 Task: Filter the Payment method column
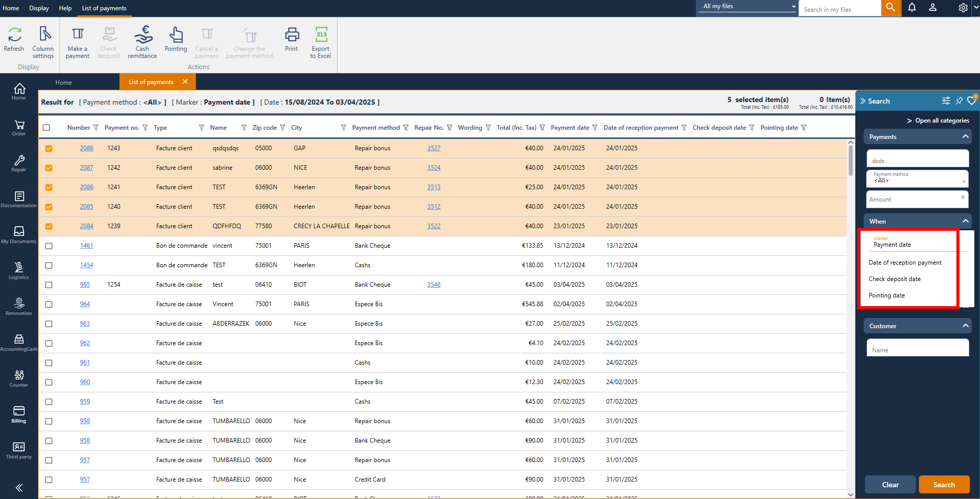click(x=406, y=128)
